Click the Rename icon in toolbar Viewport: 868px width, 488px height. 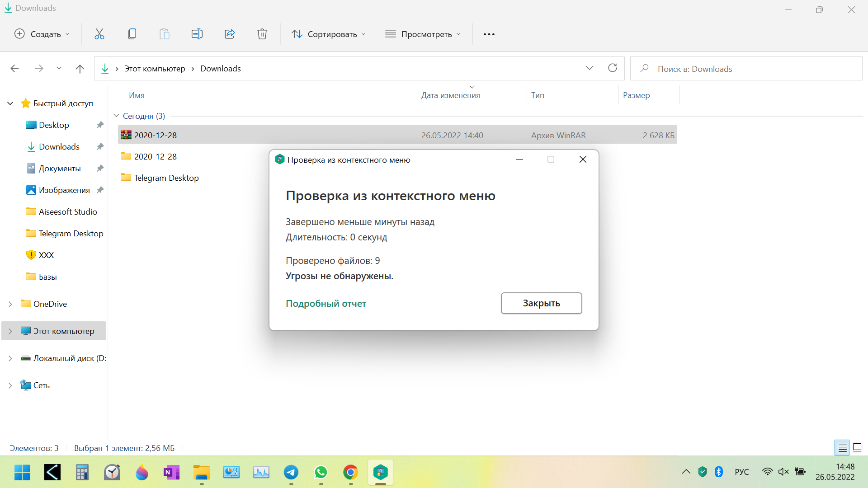click(x=197, y=34)
